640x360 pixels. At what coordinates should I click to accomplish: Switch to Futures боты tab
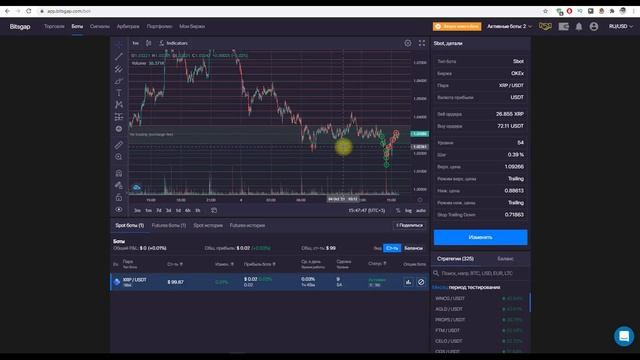169,225
